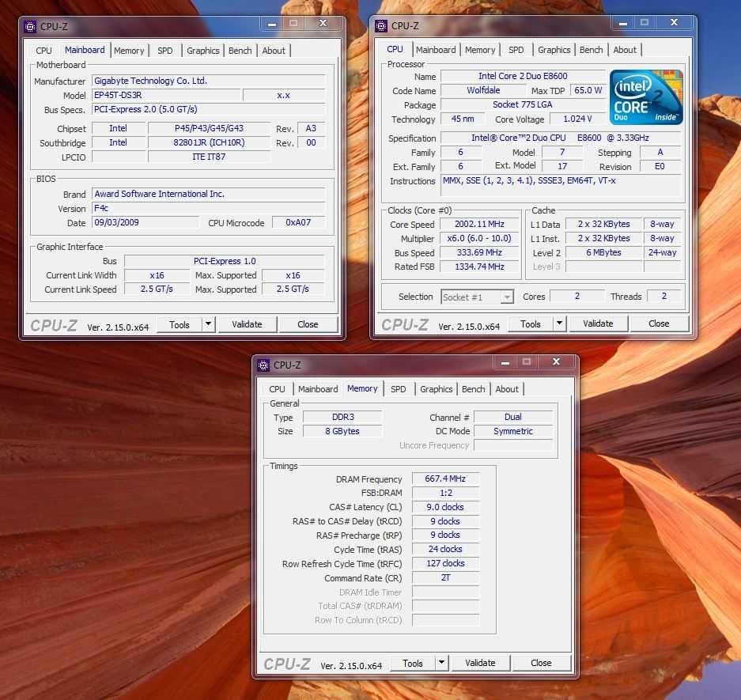Switch to CPU tab in Mainboard window
741x700 pixels.
44,51
